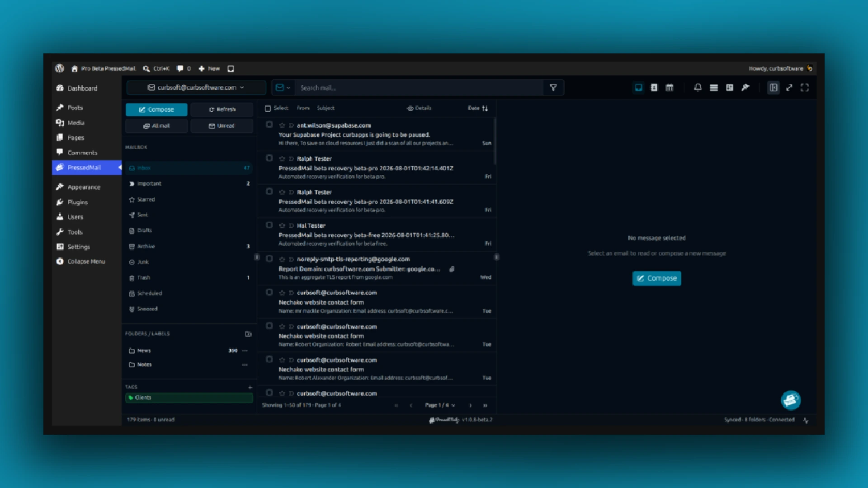Open the New menu in admin bar
Viewport: 868px width, 488px height.
pyautogui.click(x=209, y=69)
